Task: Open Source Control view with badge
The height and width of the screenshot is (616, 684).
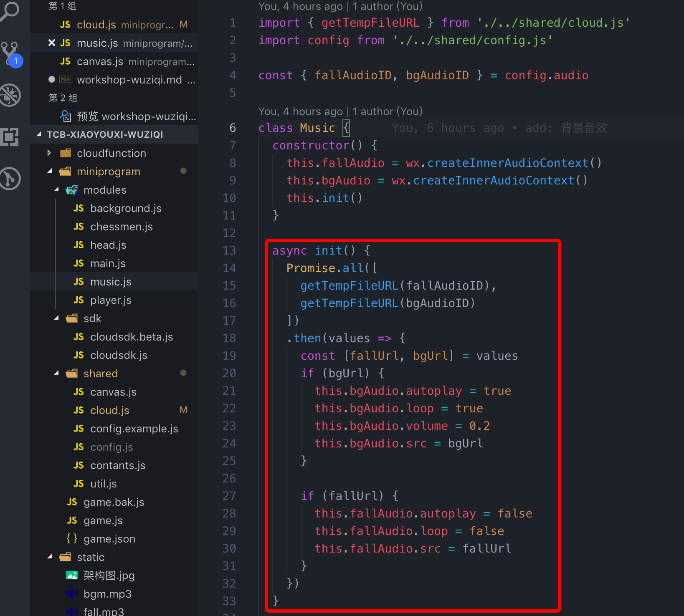Action: (x=11, y=54)
